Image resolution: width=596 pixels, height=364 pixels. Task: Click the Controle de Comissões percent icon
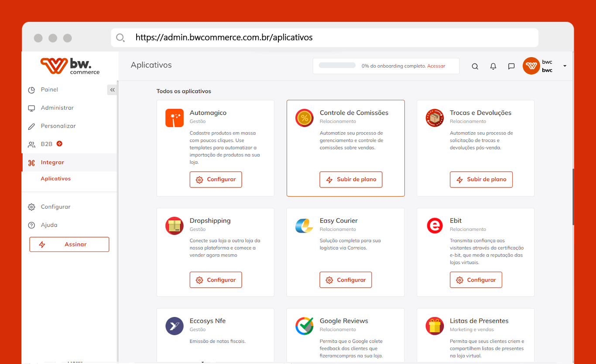click(x=305, y=118)
